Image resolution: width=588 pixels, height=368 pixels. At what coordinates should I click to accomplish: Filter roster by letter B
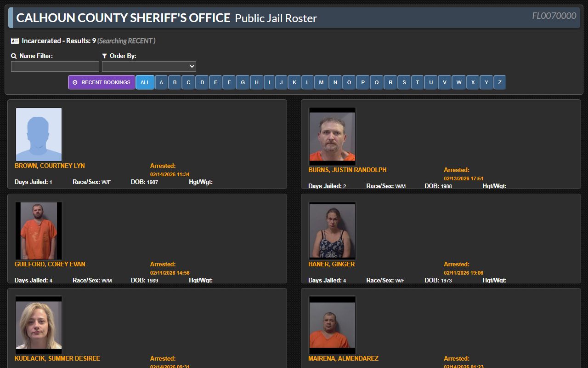tap(175, 82)
